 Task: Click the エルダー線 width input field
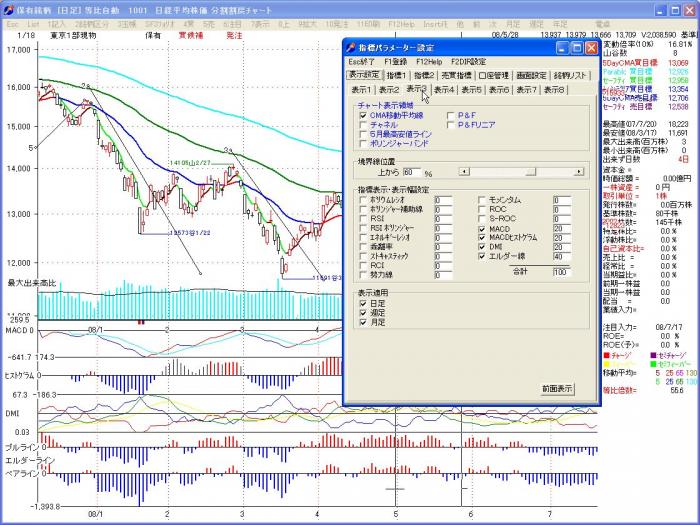click(x=562, y=257)
